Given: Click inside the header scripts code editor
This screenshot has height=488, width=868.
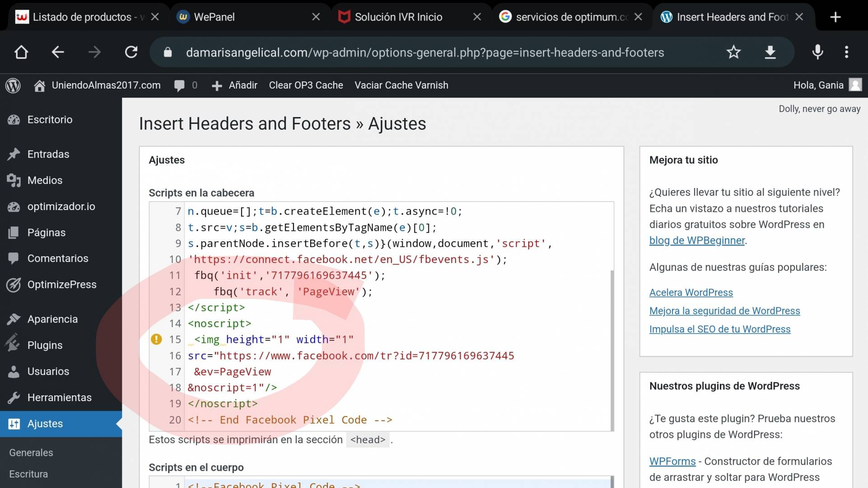Looking at the screenshot, I should pyautogui.click(x=381, y=316).
